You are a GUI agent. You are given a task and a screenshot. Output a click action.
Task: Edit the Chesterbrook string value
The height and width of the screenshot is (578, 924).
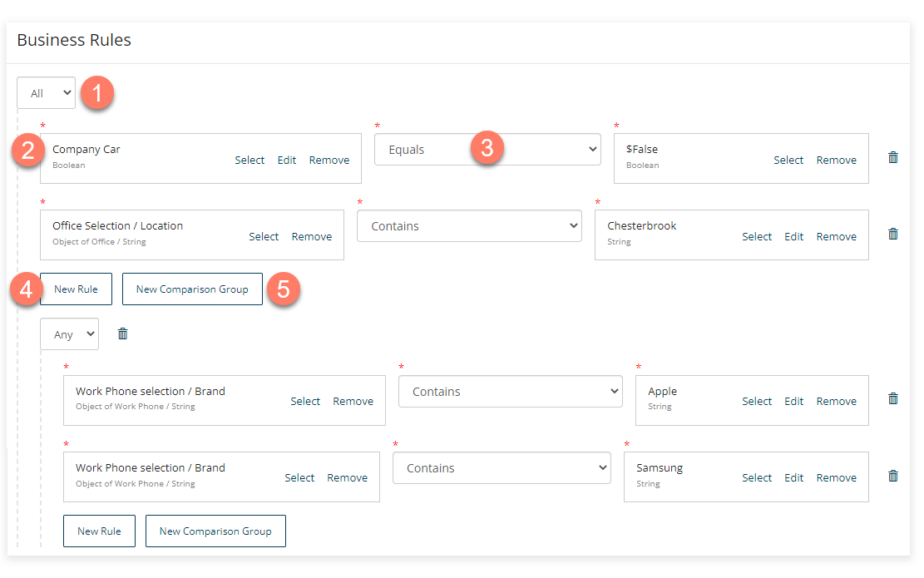[x=793, y=236]
